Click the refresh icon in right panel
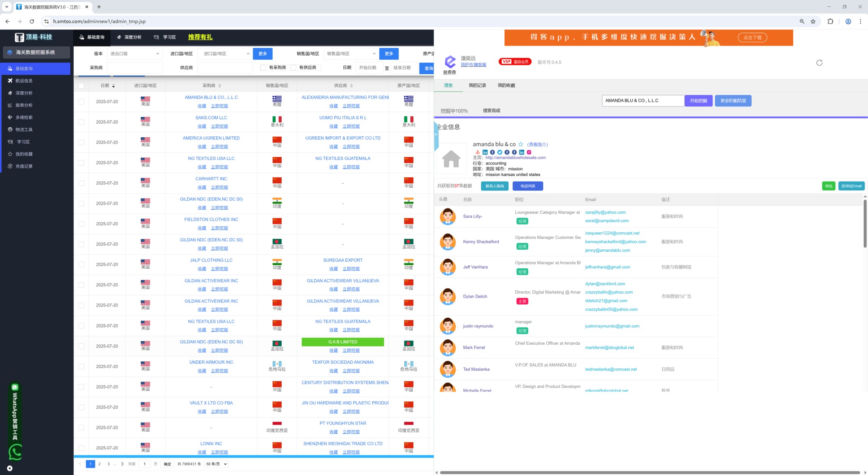The width and height of the screenshot is (868, 475). coord(819,63)
